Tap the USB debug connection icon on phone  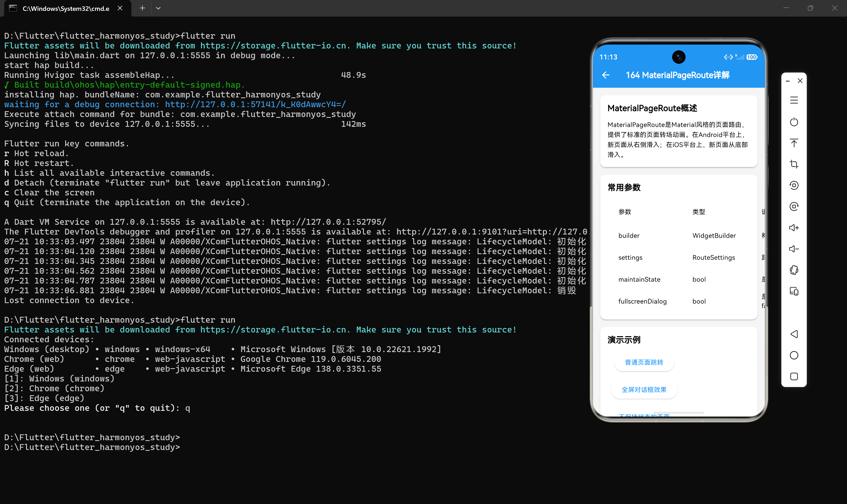728,57
